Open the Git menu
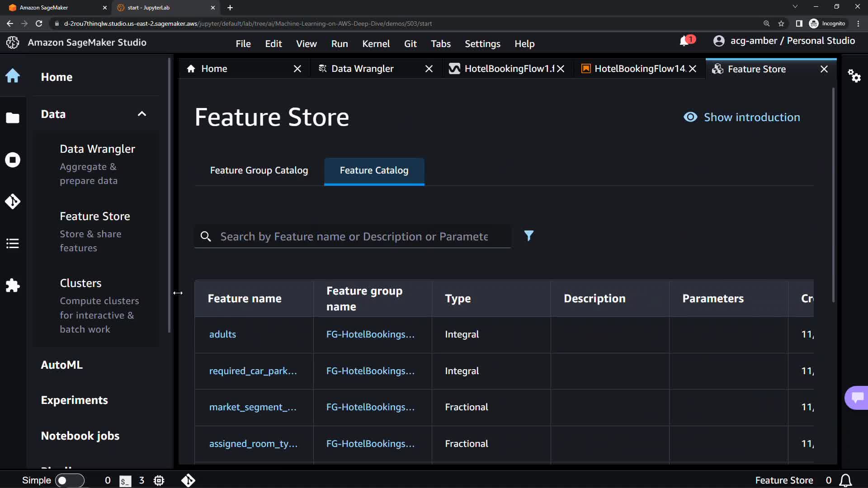868x488 pixels. [x=410, y=44]
